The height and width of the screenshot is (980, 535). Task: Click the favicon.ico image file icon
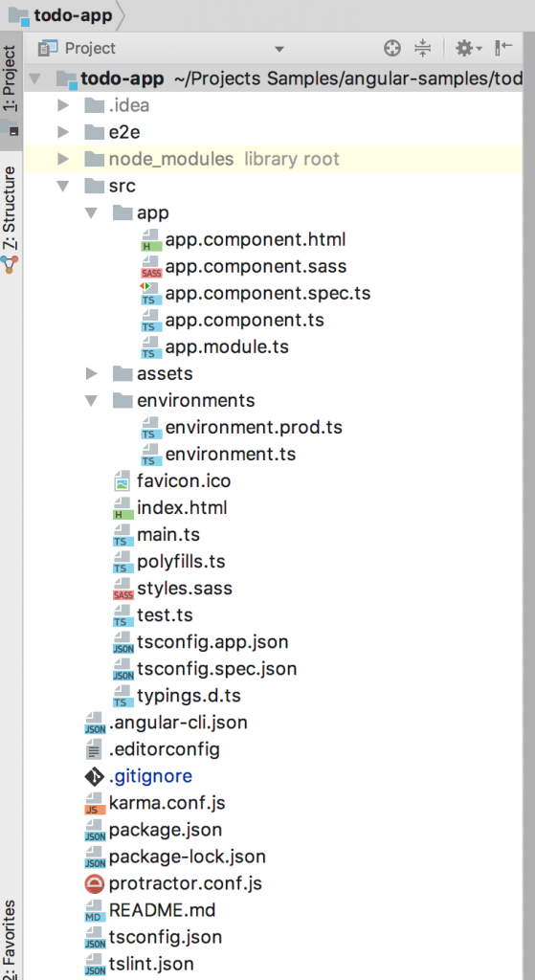(x=123, y=481)
